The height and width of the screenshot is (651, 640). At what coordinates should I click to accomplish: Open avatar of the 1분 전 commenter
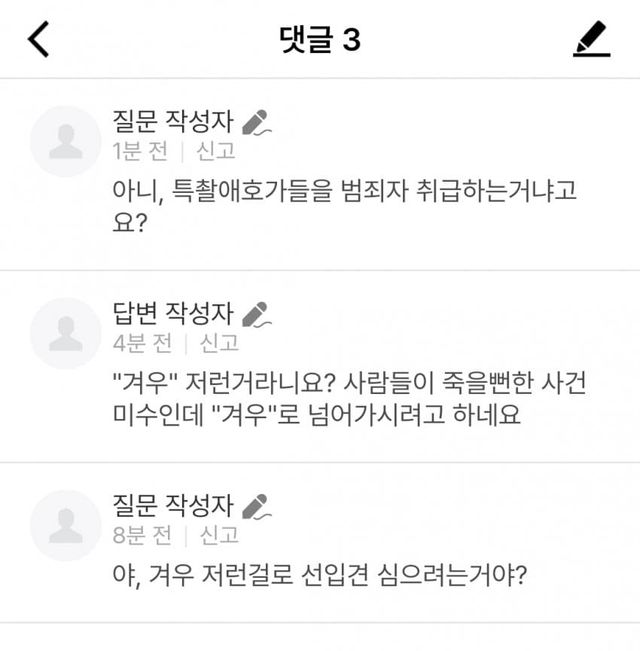click(66, 141)
